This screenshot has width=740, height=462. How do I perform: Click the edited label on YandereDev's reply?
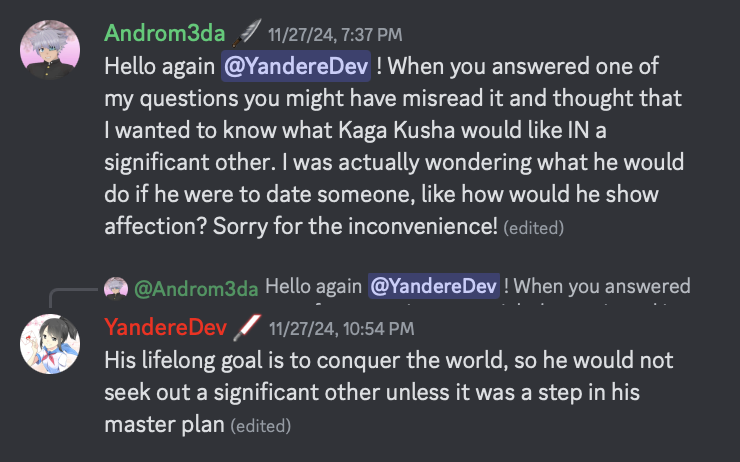point(260,426)
